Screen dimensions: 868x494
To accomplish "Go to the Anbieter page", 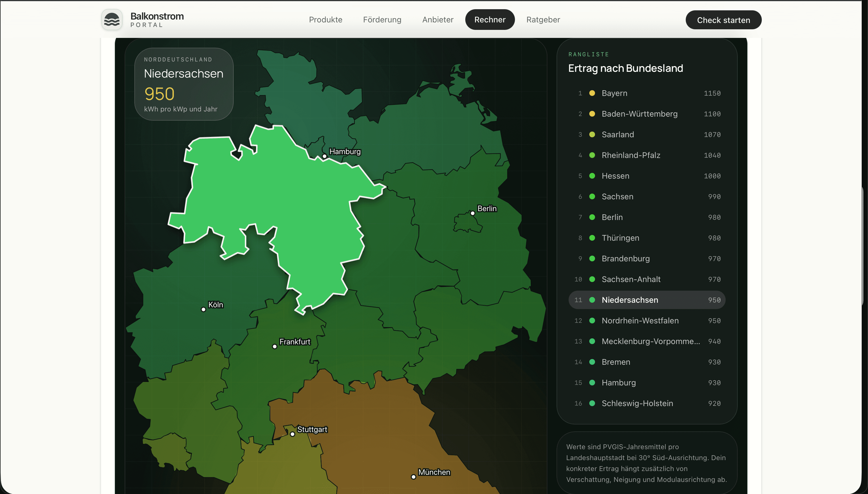I will [x=438, y=20].
